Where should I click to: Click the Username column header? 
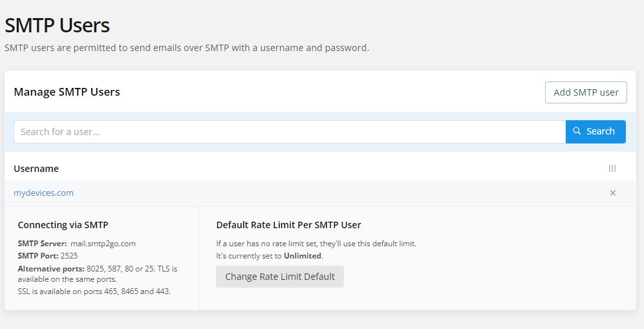(36, 169)
